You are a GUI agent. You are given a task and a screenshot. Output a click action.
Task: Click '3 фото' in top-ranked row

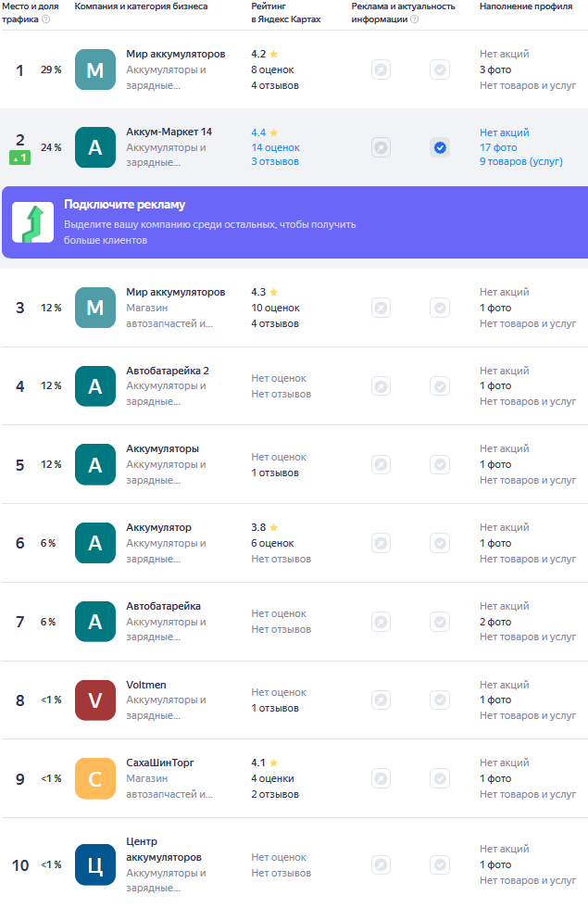click(495, 69)
